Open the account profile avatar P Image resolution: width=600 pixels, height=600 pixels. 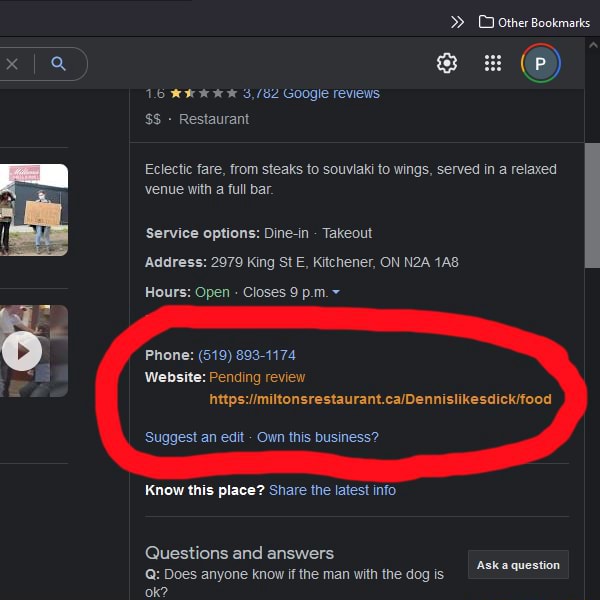coord(540,63)
